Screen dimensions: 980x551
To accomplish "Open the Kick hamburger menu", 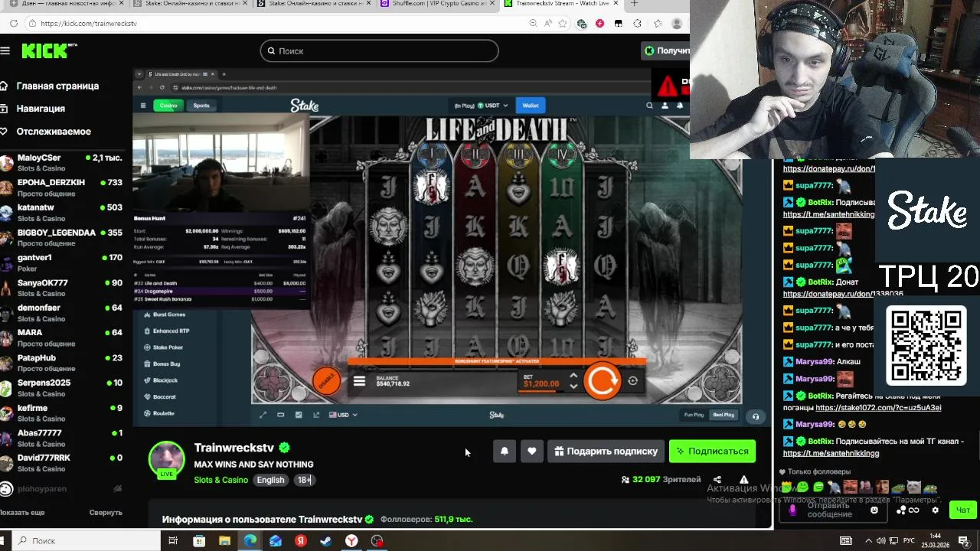I will point(5,51).
